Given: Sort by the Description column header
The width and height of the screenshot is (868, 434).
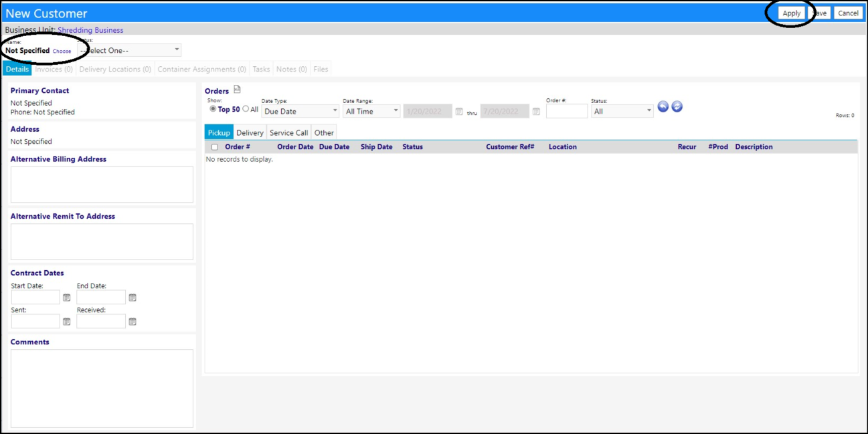Looking at the screenshot, I should tap(754, 147).
